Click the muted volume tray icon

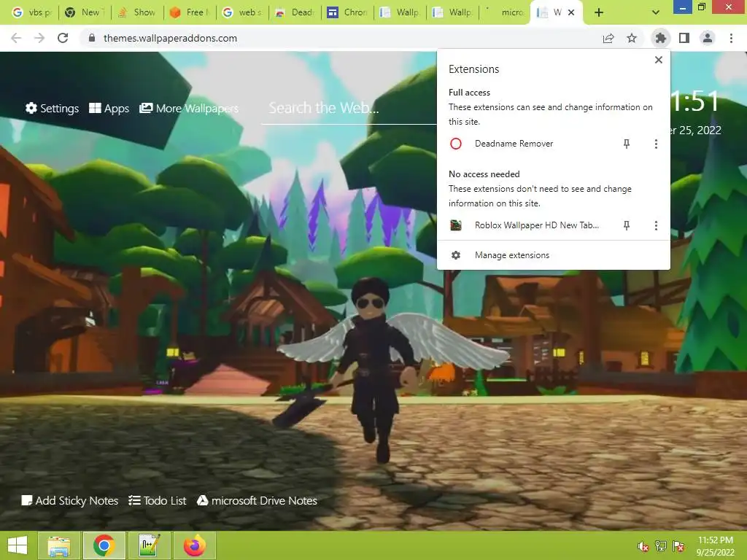[643, 546]
